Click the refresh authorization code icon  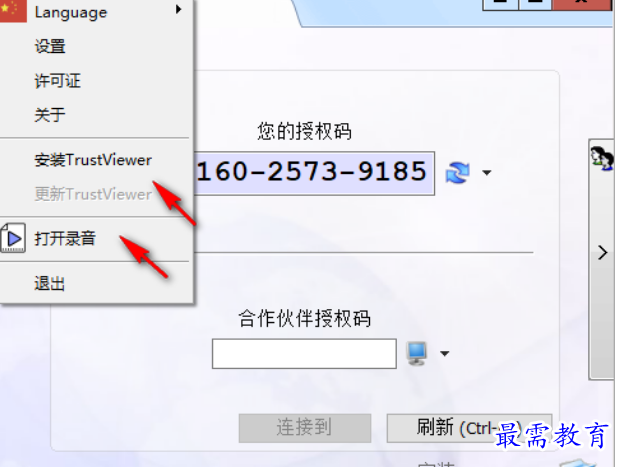[x=457, y=173]
